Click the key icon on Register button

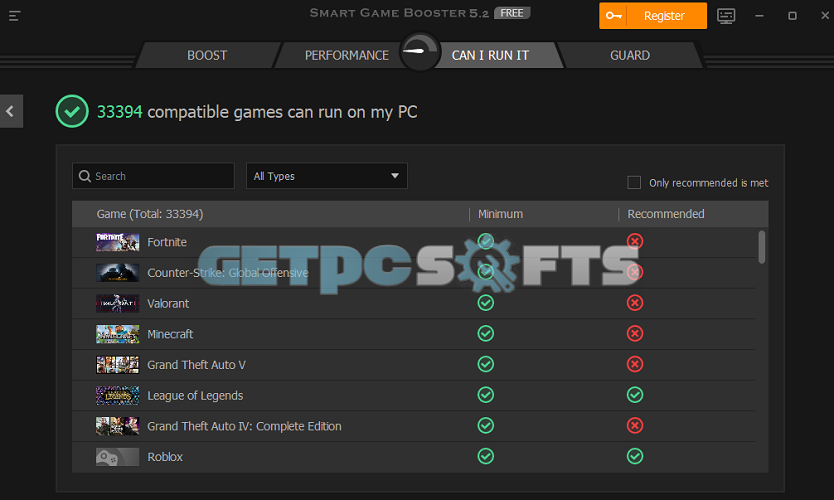(613, 15)
